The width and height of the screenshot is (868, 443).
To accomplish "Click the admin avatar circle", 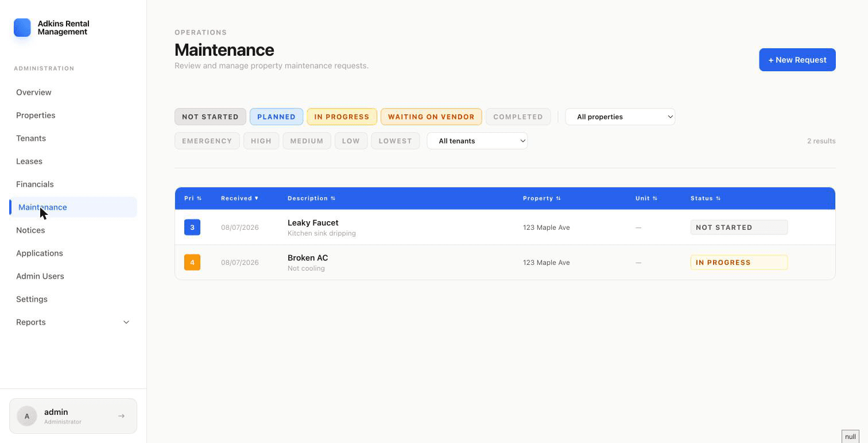I will tap(27, 416).
